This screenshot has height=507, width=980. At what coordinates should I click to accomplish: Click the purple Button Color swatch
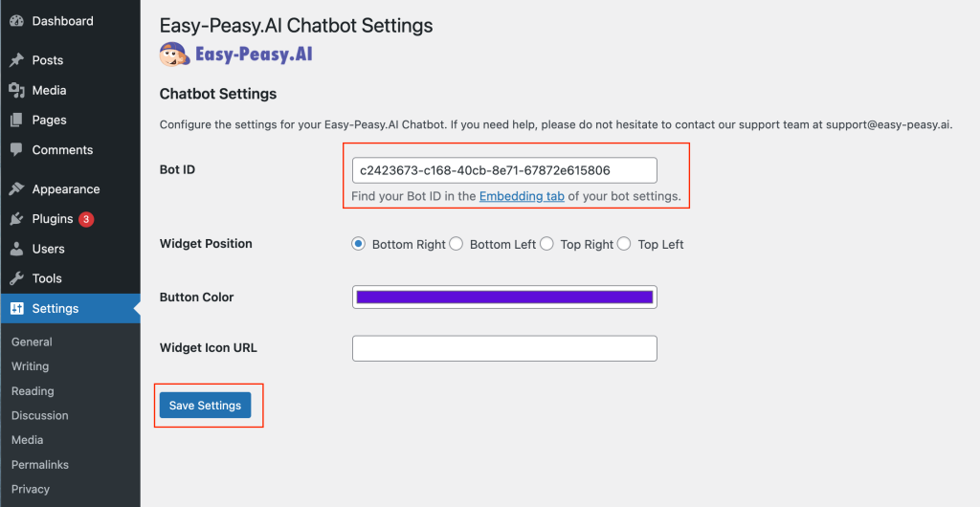coord(504,298)
